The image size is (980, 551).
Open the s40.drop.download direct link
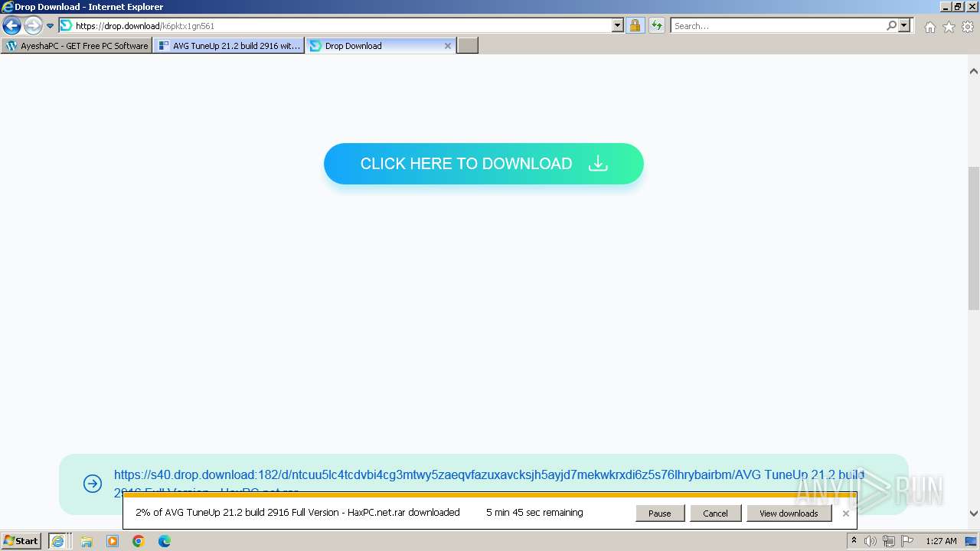pos(489,474)
